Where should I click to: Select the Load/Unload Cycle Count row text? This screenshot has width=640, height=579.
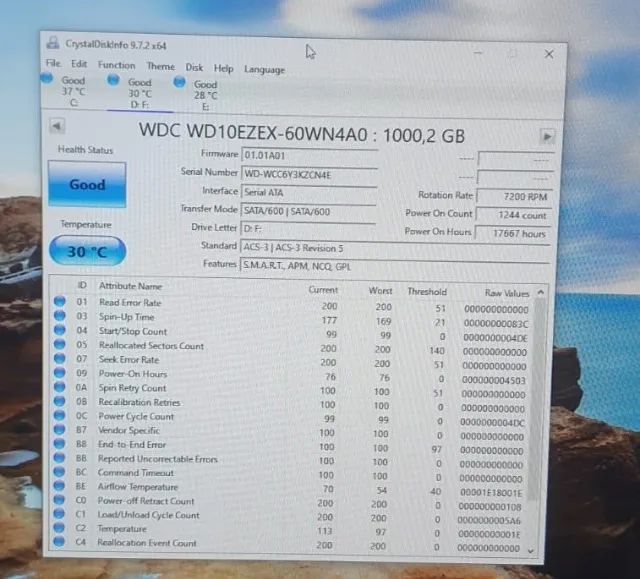click(x=148, y=515)
